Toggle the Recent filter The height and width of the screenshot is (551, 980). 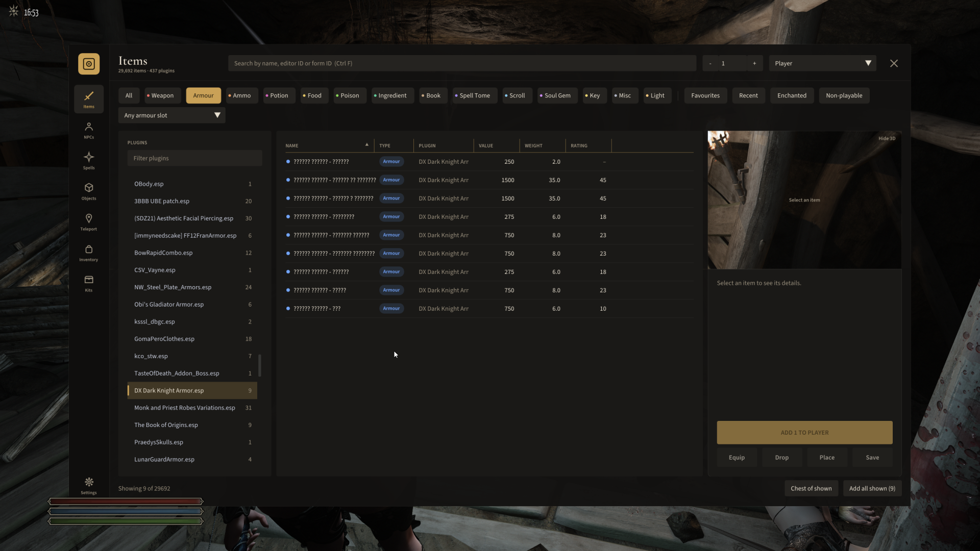(748, 95)
